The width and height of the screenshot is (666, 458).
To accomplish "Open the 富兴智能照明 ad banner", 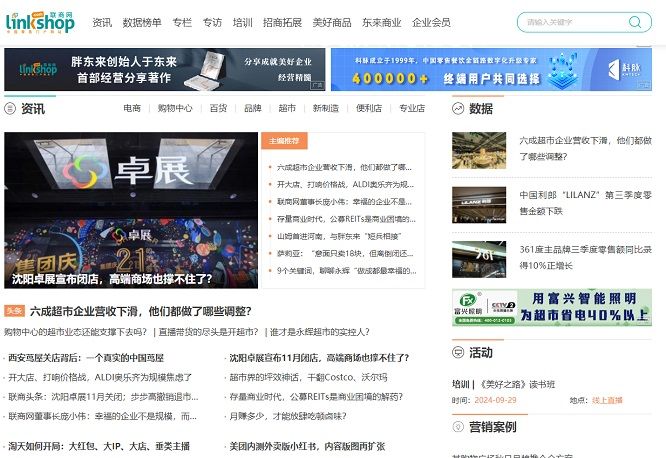I will click(552, 307).
